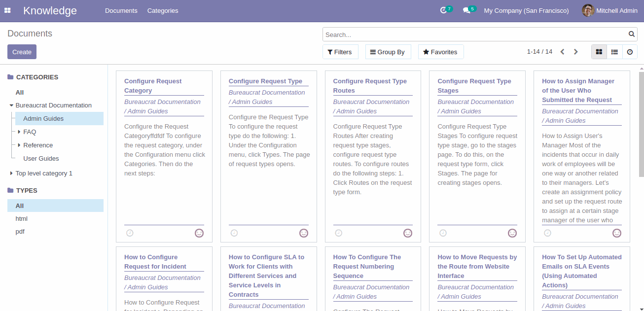
Task: Go to next page arrow
Action: tap(575, 52)
